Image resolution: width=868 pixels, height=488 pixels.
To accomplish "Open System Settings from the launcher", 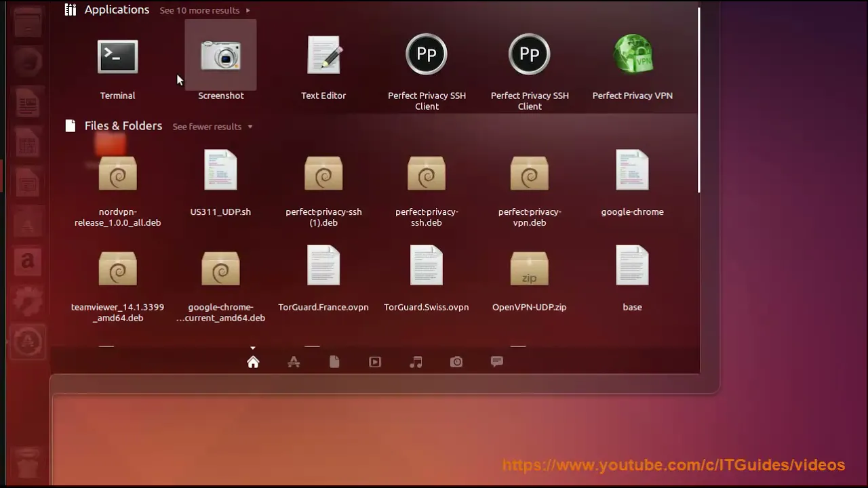I will coord(28,302).
